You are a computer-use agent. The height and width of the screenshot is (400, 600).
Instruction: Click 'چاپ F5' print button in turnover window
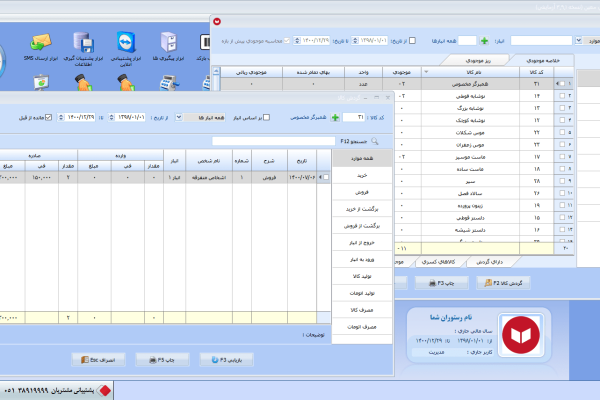tap(162, 360)
